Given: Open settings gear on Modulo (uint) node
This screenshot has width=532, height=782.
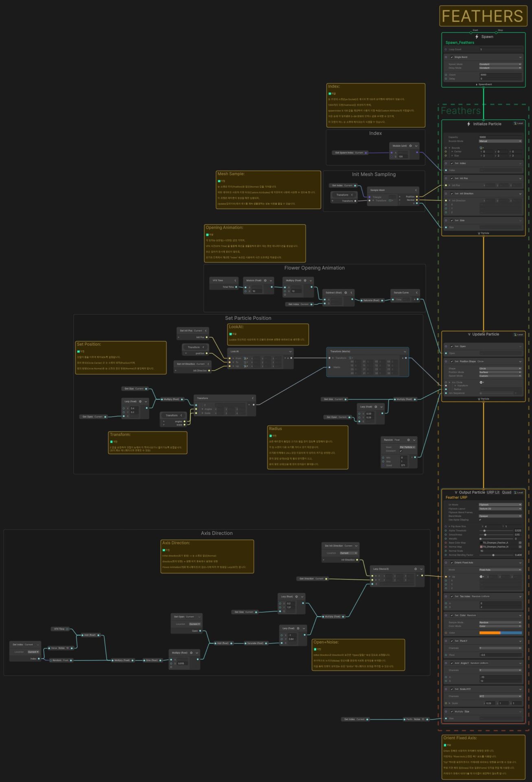Looking at the screenshot, I should click(410, 146).
